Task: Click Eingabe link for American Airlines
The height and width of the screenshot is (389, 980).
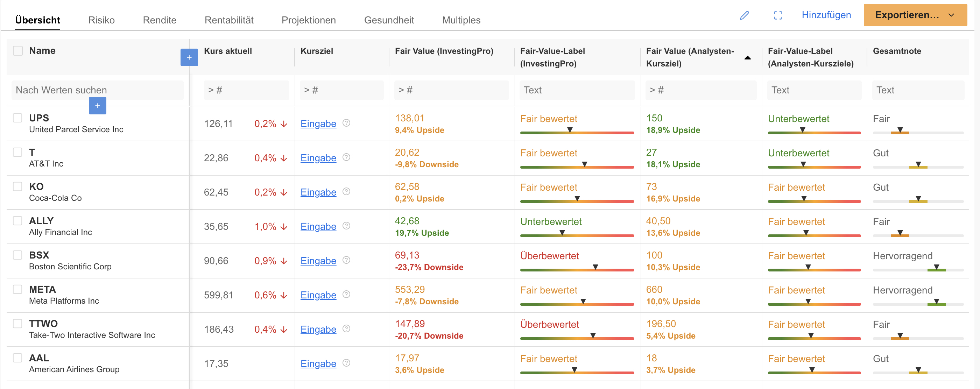Action: tap(318, 363)
